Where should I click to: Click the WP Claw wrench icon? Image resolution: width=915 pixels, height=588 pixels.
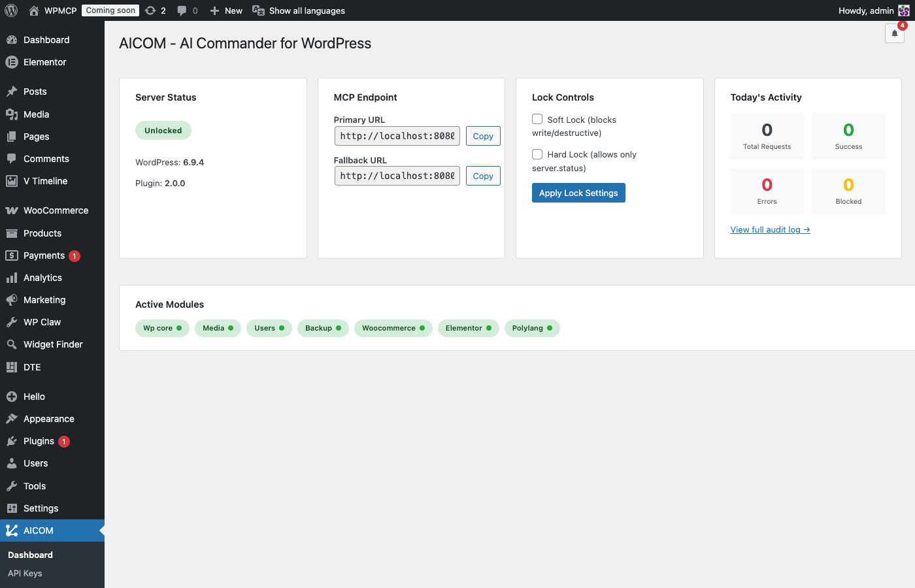tap(12, 322)
